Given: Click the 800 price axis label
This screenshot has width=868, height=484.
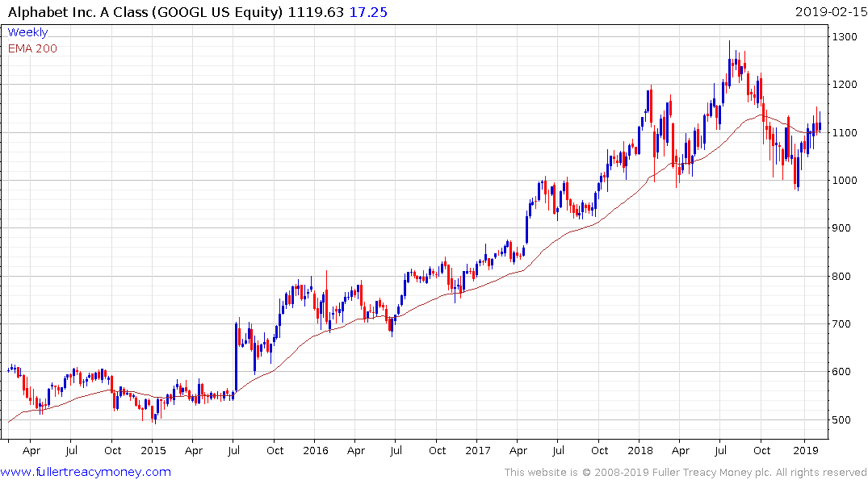Looking at the screenshot, I should click(842, 276).
